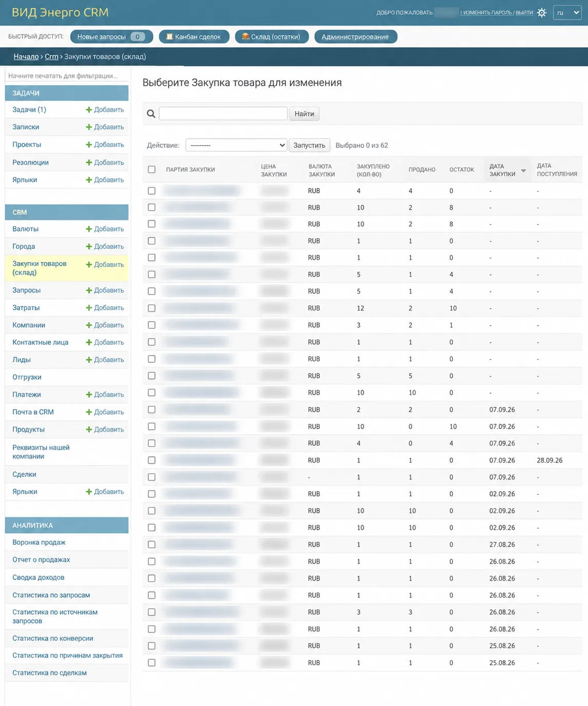Open Канбан сделок from the quick access bar

click(194, 36)
